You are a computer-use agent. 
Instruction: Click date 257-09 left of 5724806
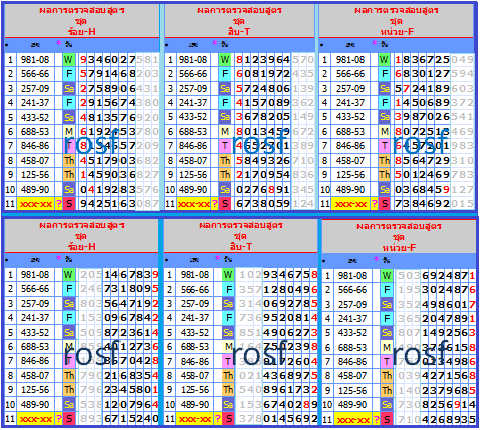click(x=193, y=89)
